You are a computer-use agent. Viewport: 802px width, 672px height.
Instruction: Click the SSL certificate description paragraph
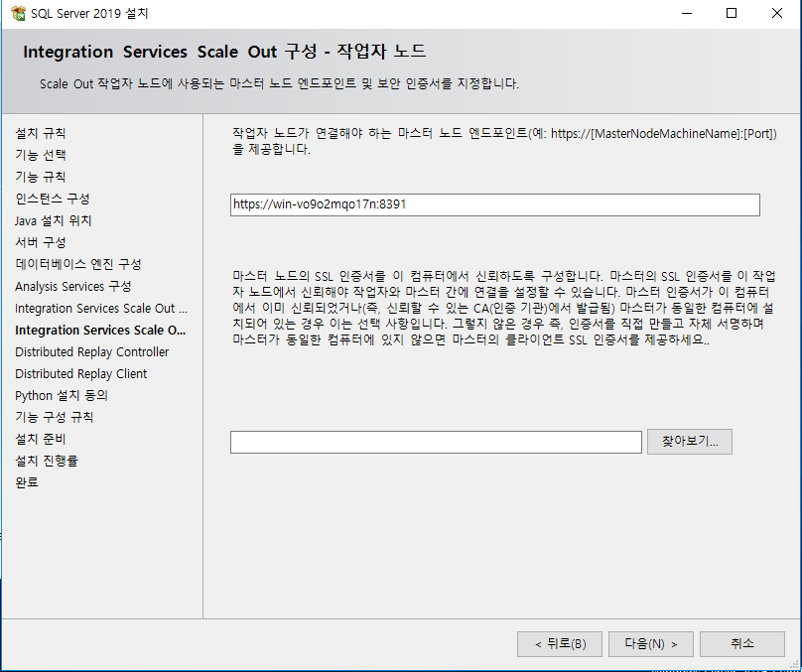coord(504,308)
